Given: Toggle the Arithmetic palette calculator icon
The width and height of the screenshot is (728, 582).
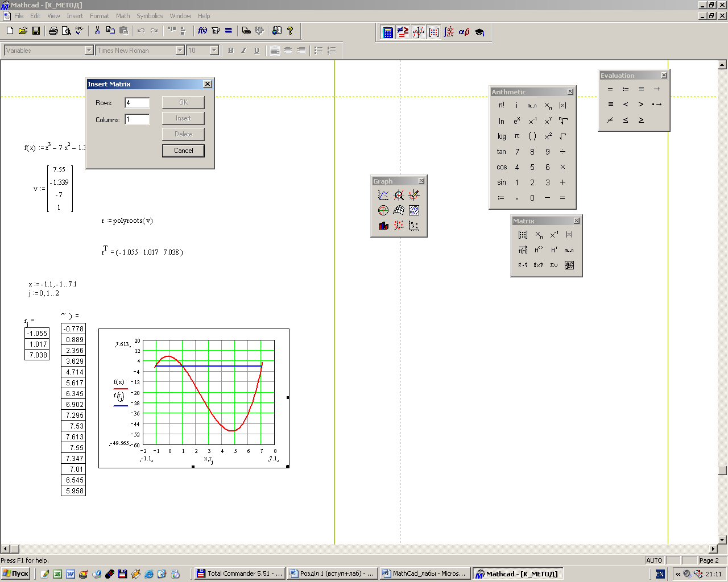Looking at the screenshot, I should click(388, 32).
